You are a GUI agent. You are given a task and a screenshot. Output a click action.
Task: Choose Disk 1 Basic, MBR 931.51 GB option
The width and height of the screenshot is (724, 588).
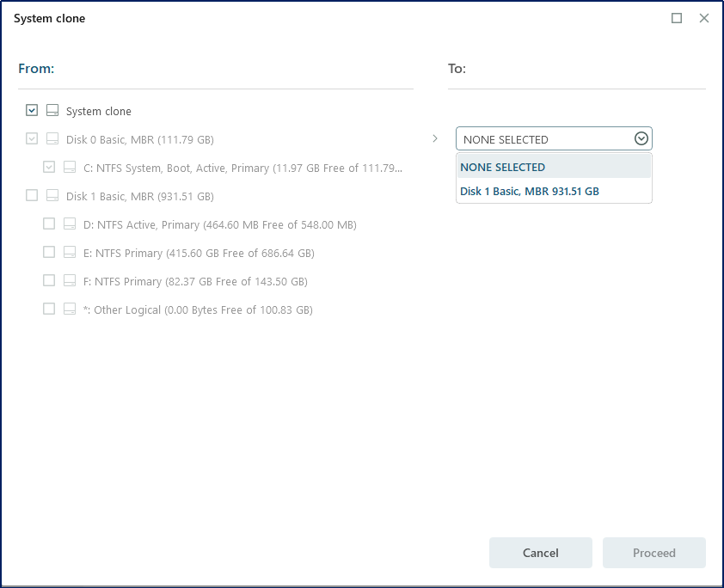coord(554,191)
